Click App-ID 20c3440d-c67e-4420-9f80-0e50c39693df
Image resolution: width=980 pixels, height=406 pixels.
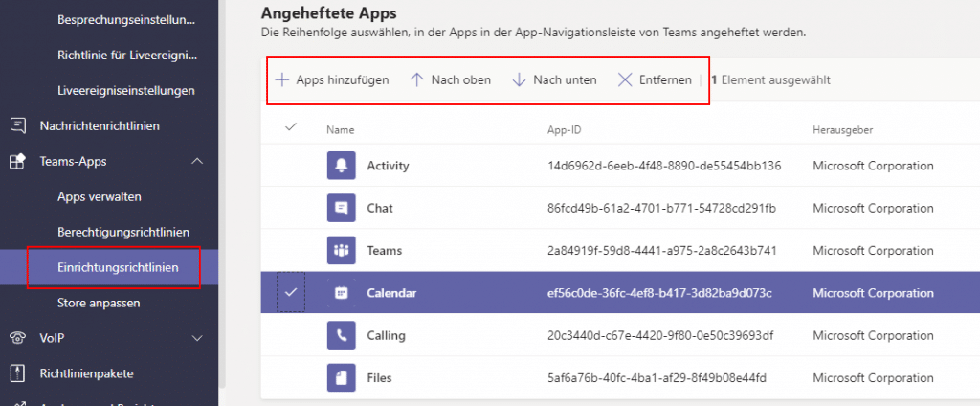click(x=660, y=336)
